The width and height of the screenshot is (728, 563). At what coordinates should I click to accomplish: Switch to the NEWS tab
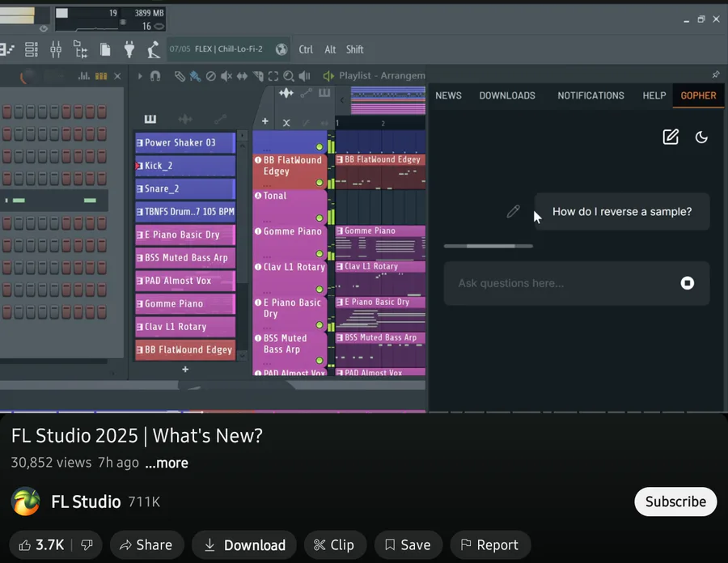(x=448, y=95)
